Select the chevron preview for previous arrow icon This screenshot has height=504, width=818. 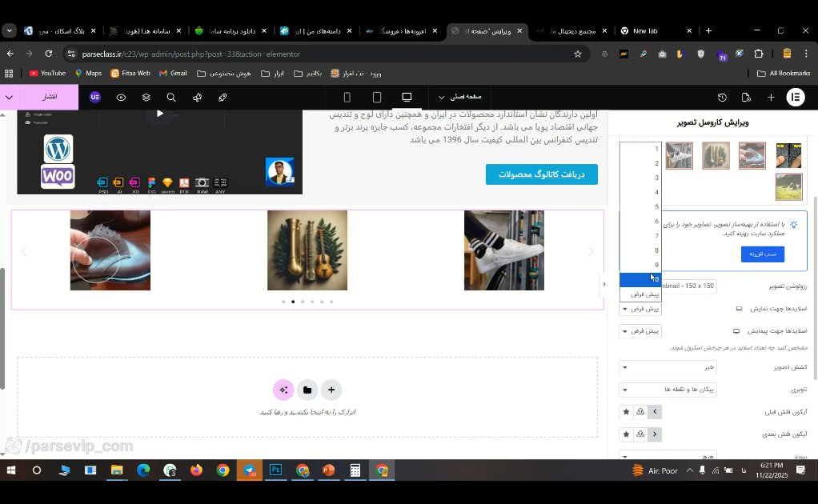(655, 412)
